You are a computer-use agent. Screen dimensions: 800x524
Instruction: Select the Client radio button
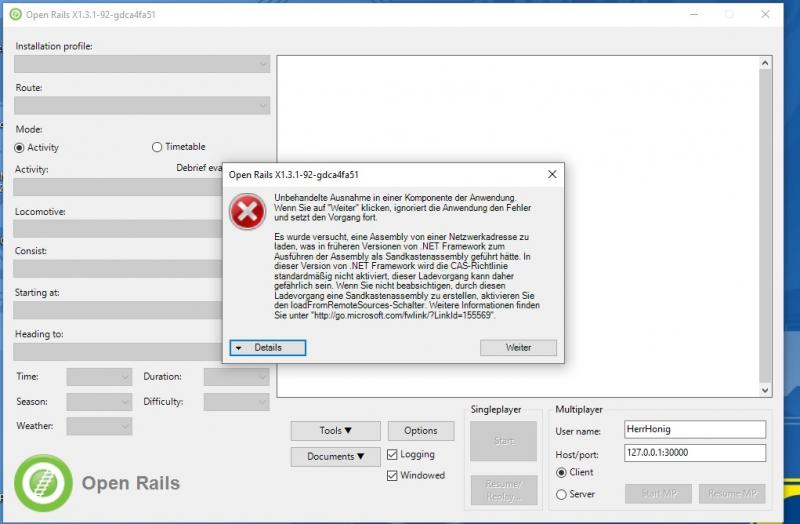(x=561, y=472)
